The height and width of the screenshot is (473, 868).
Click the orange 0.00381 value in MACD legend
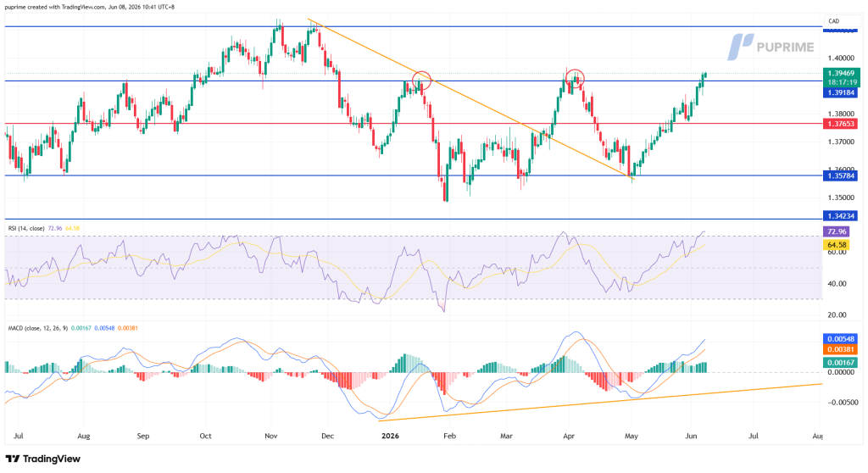tap(127, 328)
